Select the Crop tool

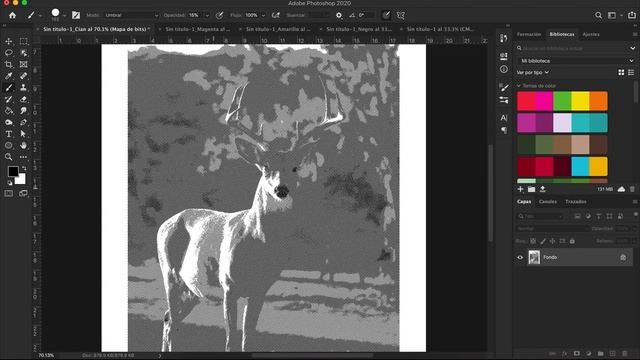click(9, 64)
